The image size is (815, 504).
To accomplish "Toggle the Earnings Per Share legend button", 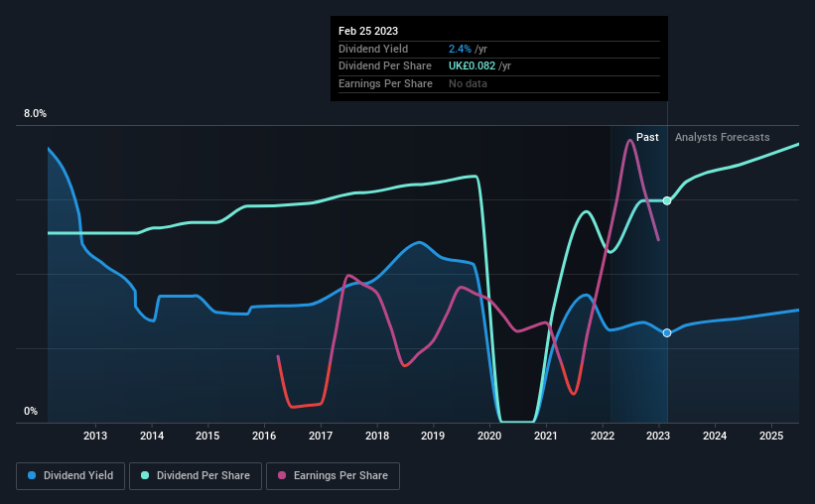I will click(333, 476).
